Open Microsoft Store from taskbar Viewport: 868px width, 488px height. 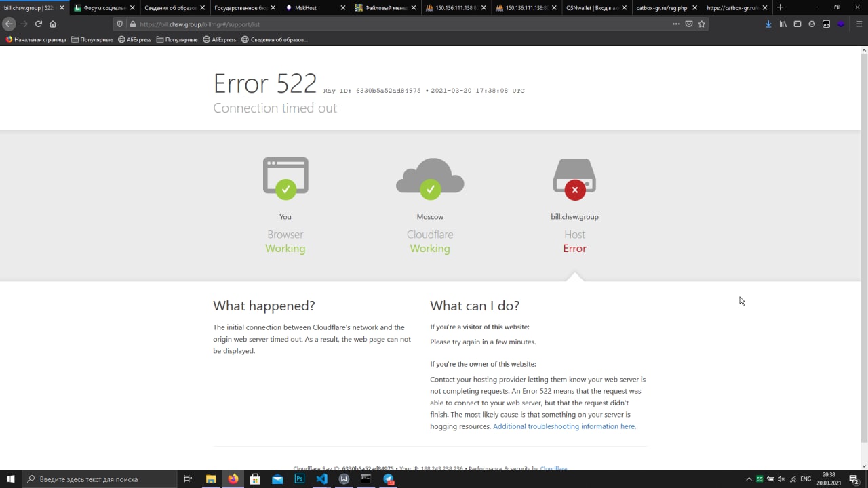[x=255, y=479]
